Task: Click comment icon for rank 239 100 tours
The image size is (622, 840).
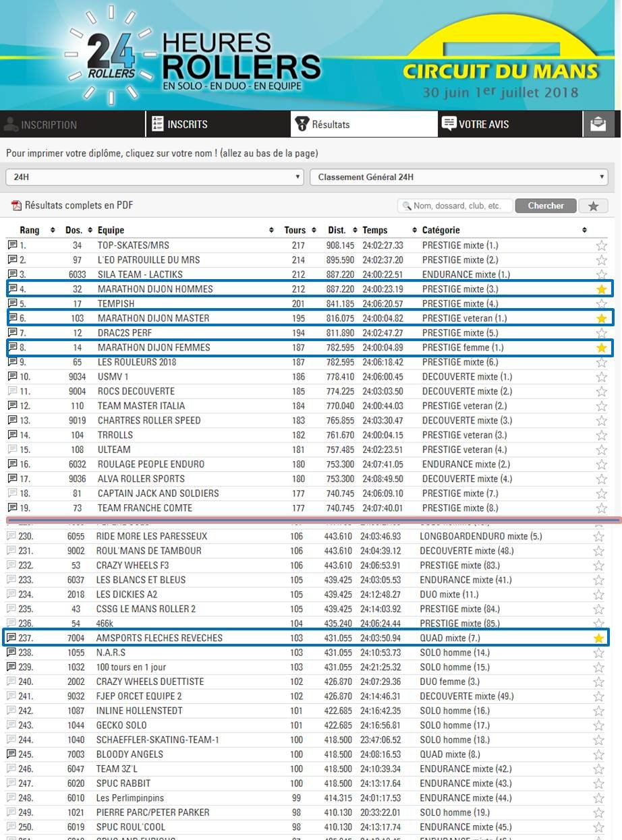Action: [11, 667]
